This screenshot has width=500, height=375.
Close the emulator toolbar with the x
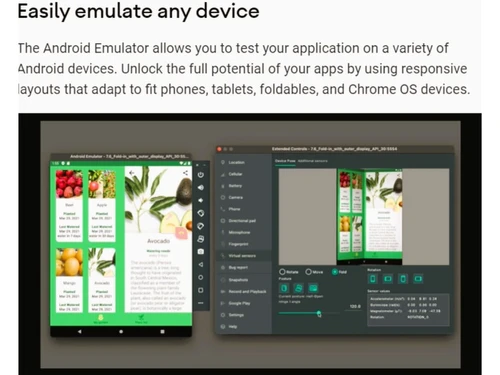click(197, 165)
